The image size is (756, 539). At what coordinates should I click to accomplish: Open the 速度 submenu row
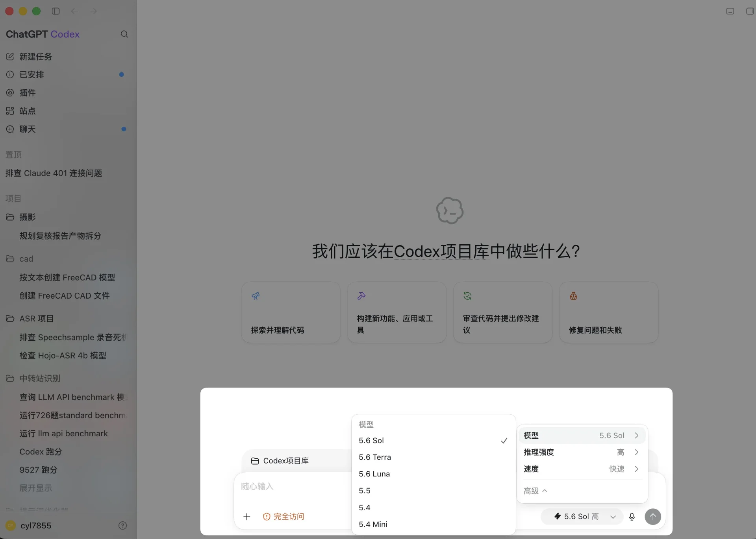[582, 469]
